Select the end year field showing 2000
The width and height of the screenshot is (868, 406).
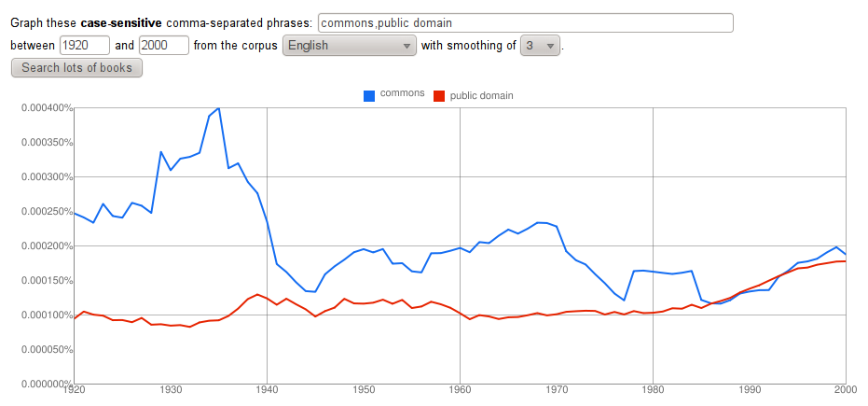point(163,45)
